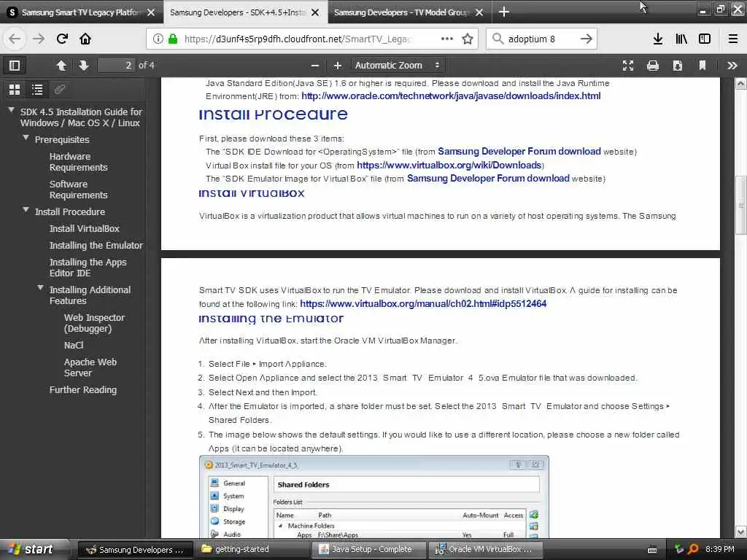Click the scrollbar's down arrow

[741, 532]
